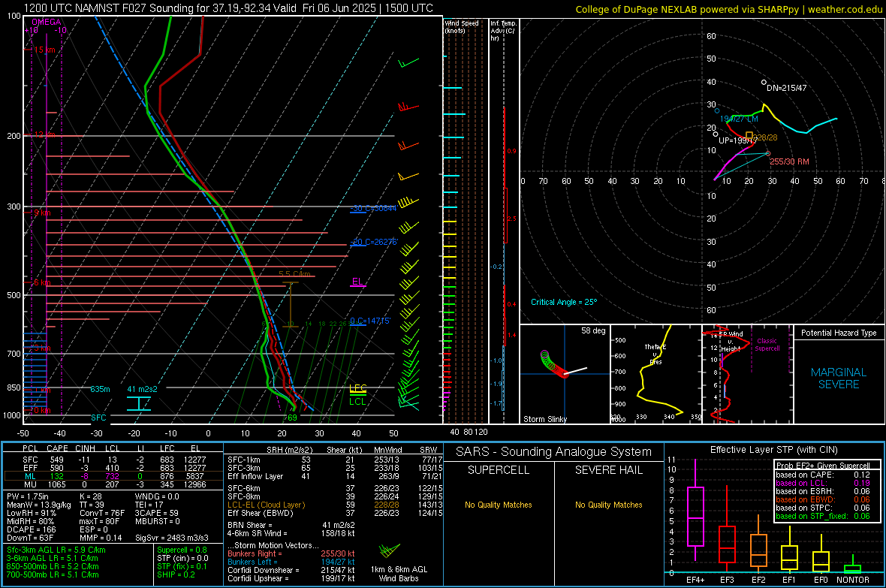
Task: Click the magenta 'EF4+' box plot
Action: point(695,510)
